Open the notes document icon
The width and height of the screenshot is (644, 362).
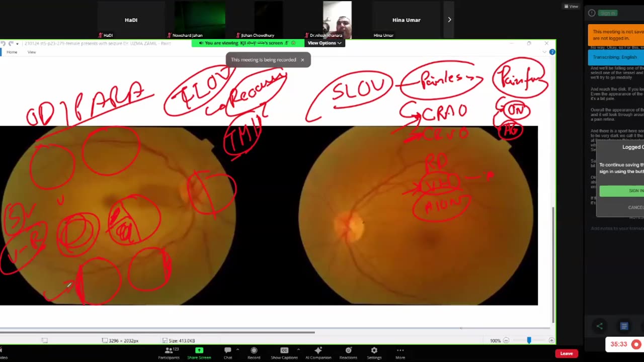point(624,326)
